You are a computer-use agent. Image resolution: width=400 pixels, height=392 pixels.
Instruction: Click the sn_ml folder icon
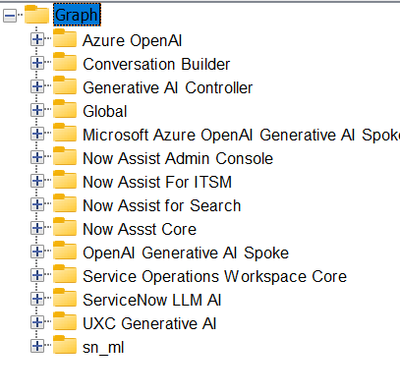coord(65,346)
